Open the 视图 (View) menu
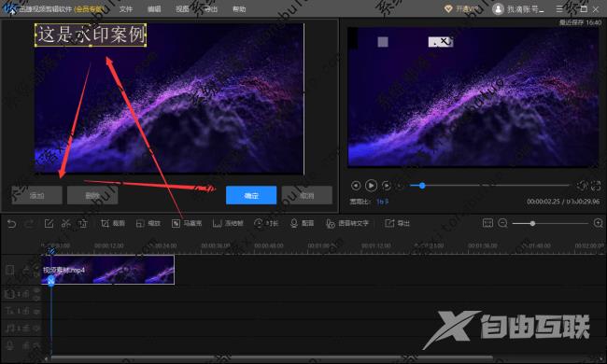Viewport: 607px width, 364px height. click(x=182, y=9)
